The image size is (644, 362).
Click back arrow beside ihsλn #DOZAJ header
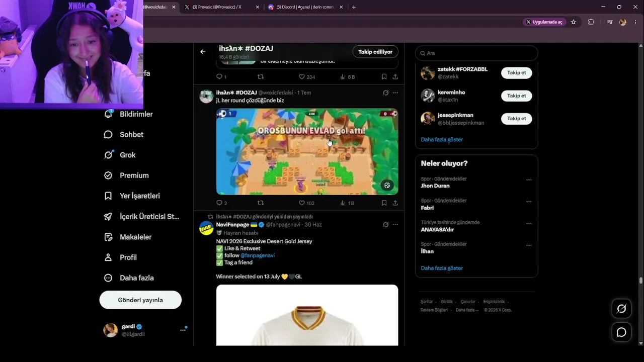click(203, 52)
